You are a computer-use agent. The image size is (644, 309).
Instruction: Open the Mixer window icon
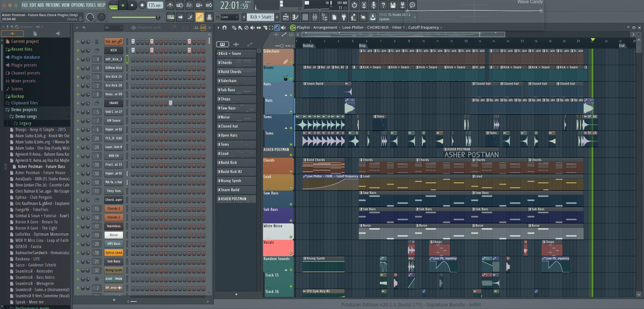[x=315, y=17]
